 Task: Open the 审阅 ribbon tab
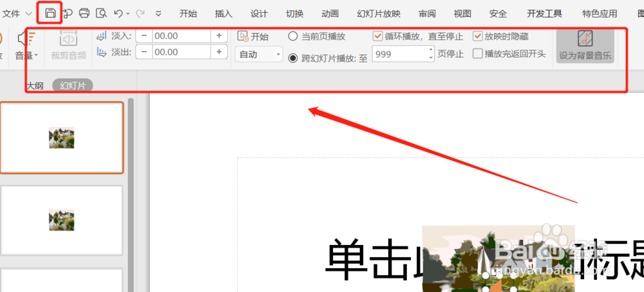427,14
